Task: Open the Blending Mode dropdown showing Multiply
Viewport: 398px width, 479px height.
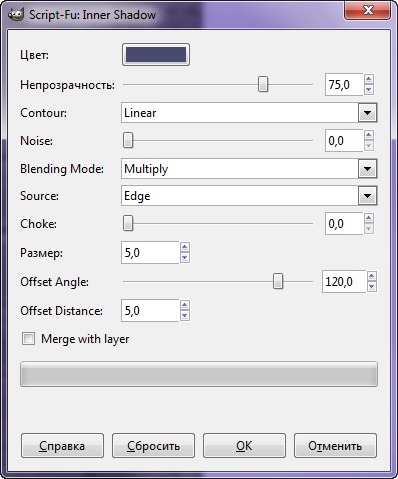Action: (x=249, y=169)
